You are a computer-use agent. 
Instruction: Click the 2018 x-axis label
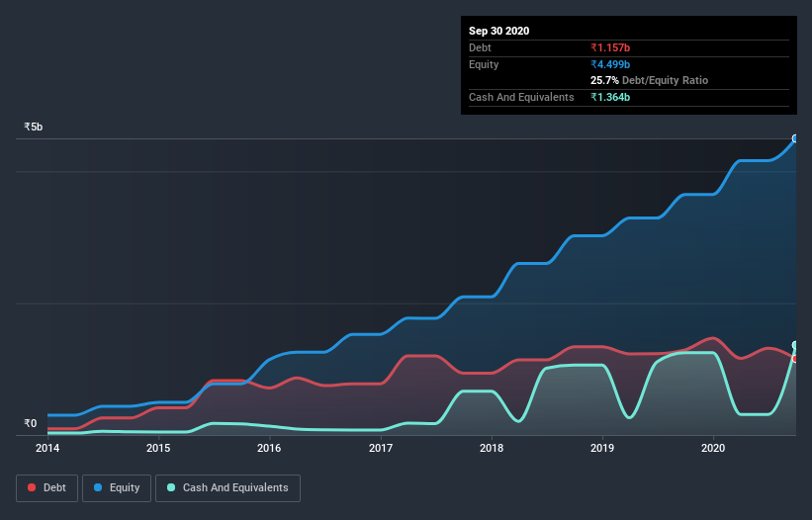492,448
